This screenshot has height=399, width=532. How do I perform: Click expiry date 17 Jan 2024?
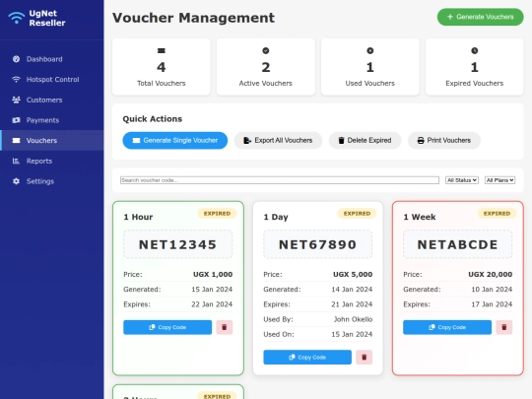(492, 304)
